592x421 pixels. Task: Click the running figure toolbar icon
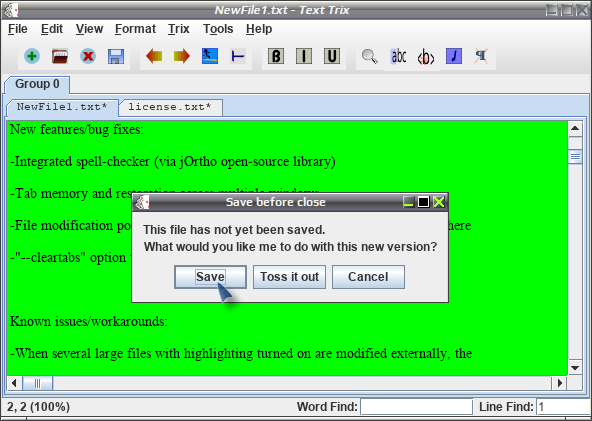point(210,56)
